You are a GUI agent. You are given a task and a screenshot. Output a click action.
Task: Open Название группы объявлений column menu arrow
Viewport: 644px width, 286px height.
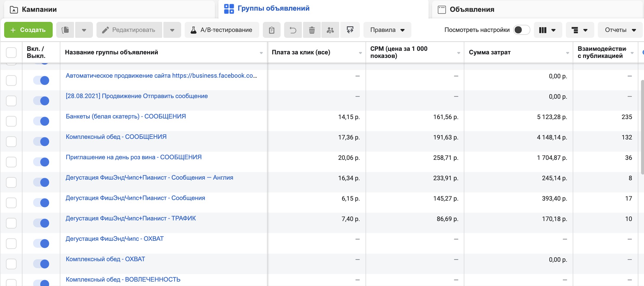[261, 53]
